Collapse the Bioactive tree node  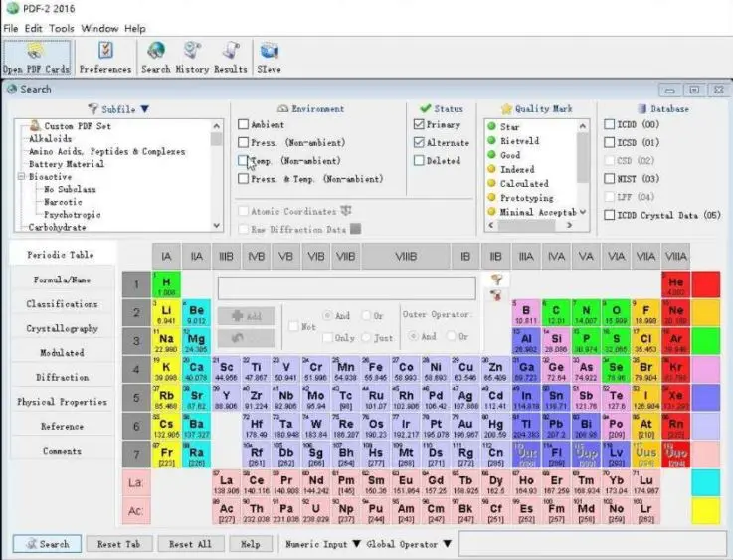coord(21,177)
